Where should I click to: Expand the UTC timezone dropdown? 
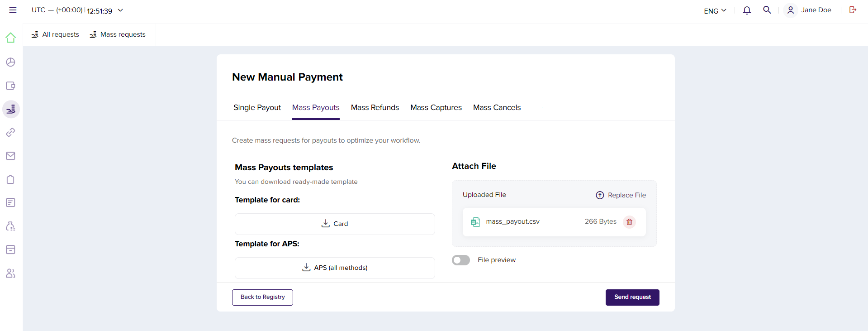[120, 10]
